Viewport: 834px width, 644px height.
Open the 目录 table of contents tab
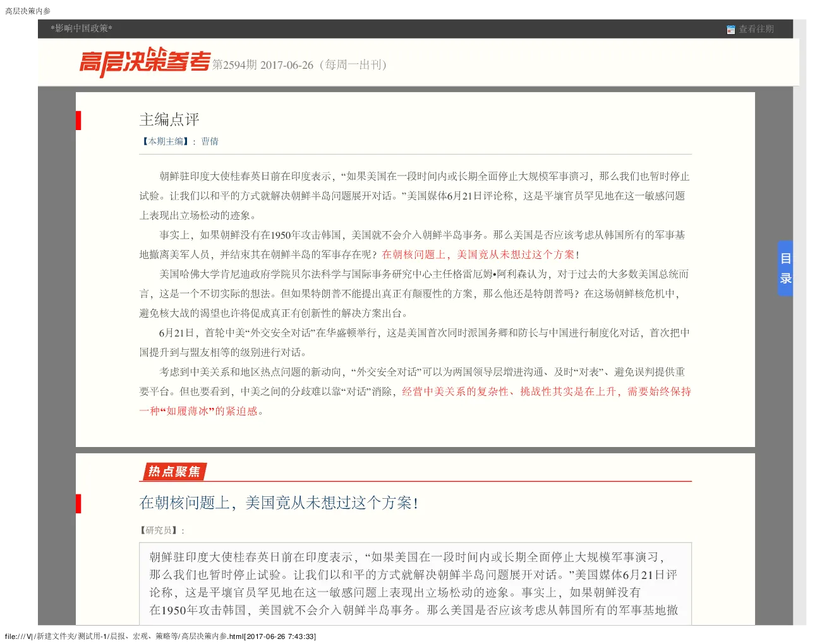coord(785,268)
